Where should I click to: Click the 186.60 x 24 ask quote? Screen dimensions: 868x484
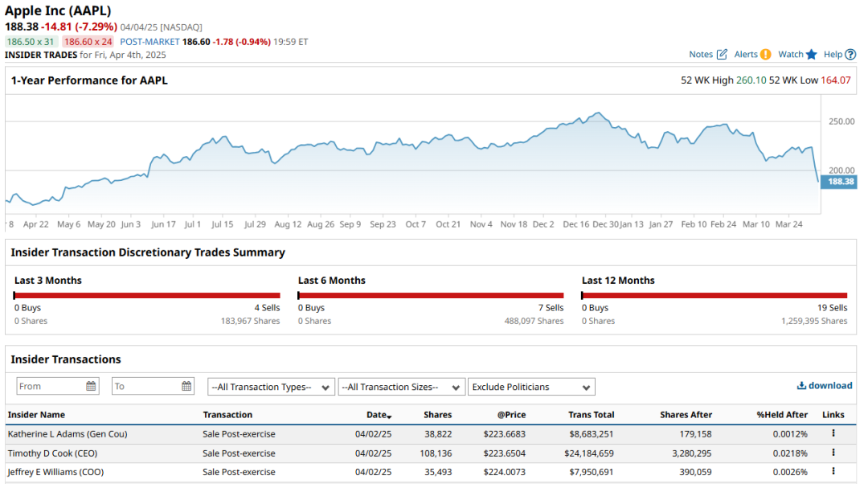88,42
